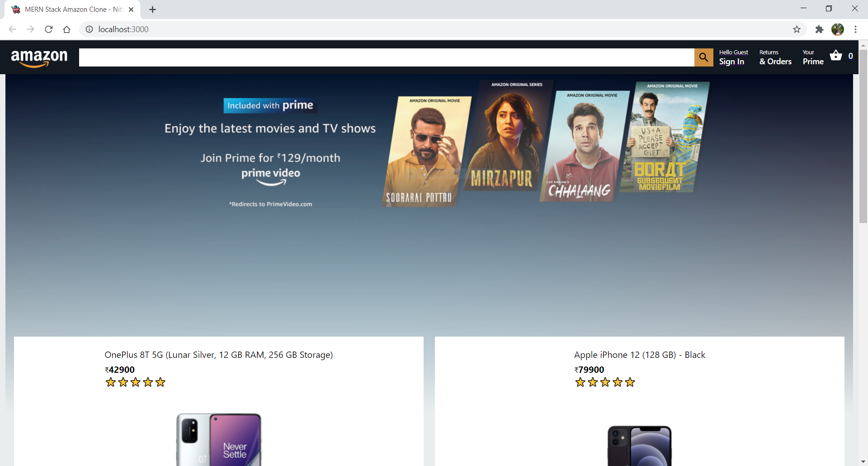Click the Amazon logo in header
The height and width of the screenshot is (466, 868).
tap(39, 58)
